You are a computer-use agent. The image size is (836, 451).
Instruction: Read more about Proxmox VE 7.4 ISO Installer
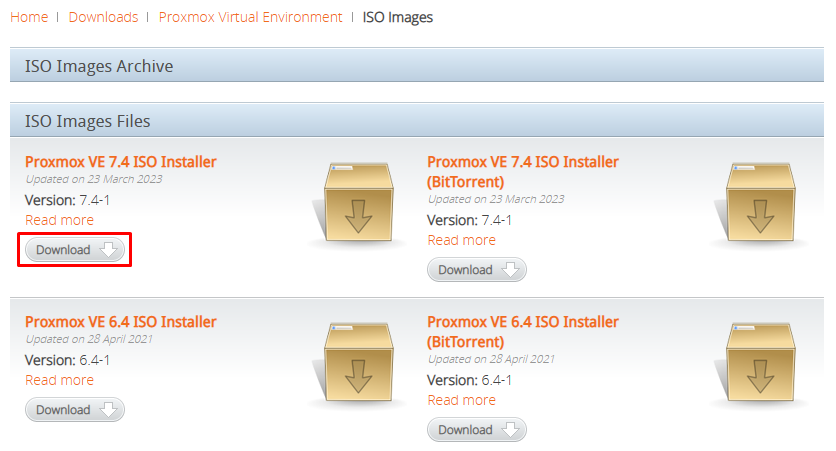59,220
